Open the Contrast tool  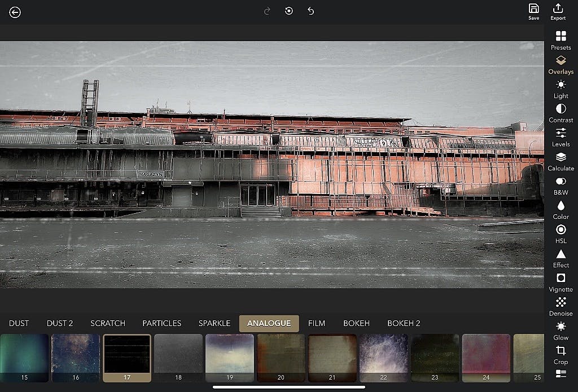pyautogui.click(x=561, y=113)
